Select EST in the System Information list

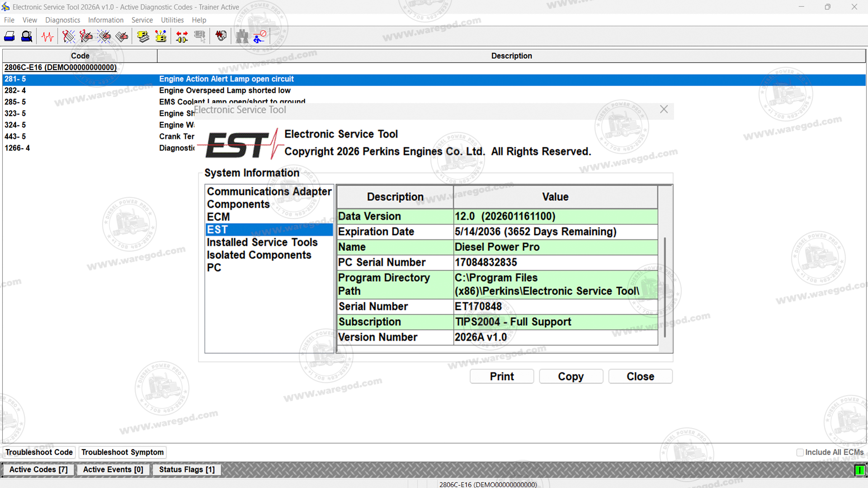pos(269,230)
